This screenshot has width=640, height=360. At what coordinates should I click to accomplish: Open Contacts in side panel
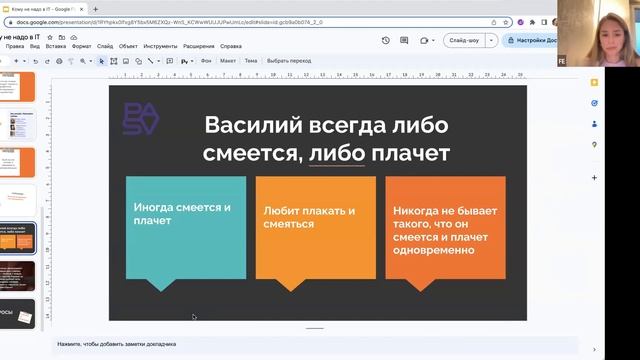594,124
